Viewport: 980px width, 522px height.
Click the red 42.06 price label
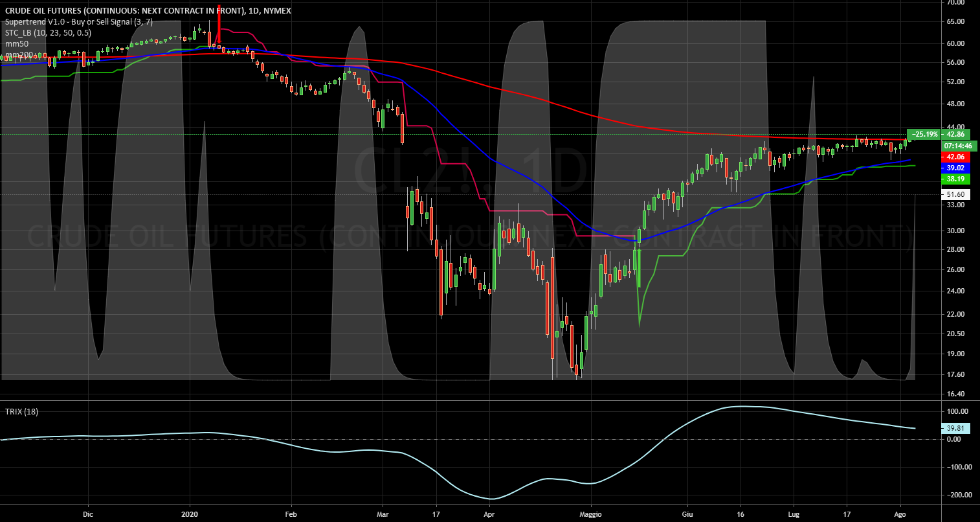(x=956, y=157)
